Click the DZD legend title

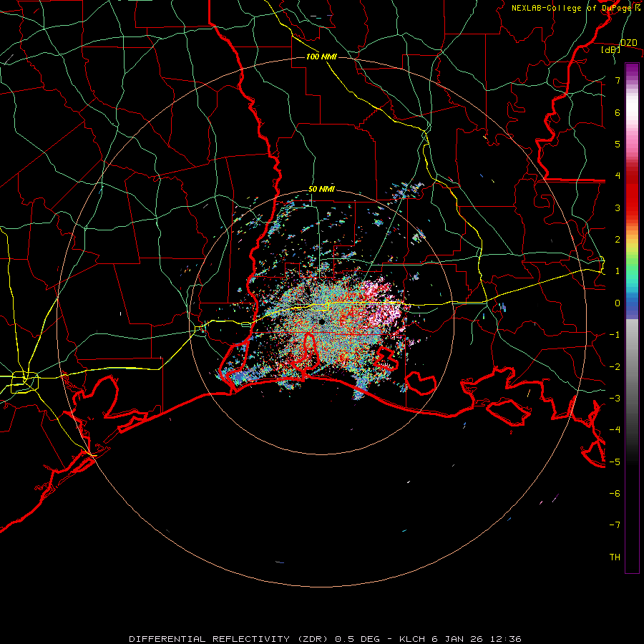(628, 43)
